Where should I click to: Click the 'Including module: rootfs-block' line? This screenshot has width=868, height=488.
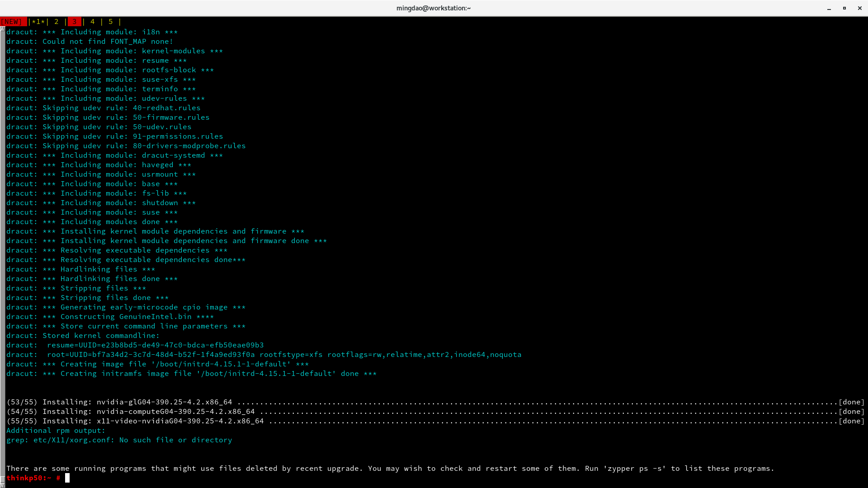[x=110, y=70]
